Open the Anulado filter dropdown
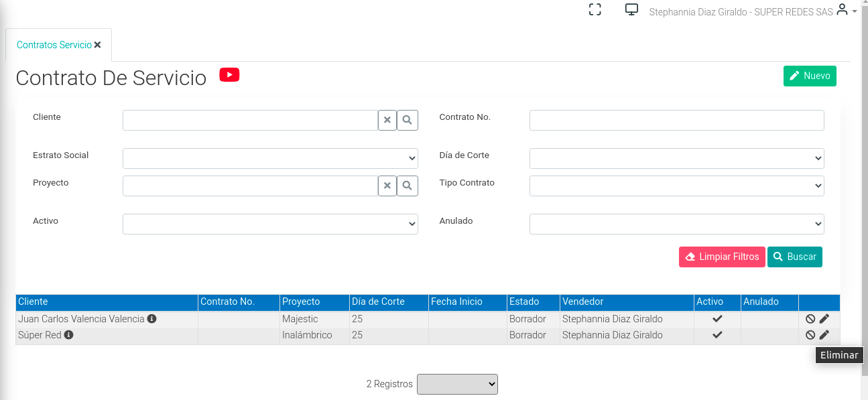Viewport: 868px width, 400px height. [x=677, y=224]
